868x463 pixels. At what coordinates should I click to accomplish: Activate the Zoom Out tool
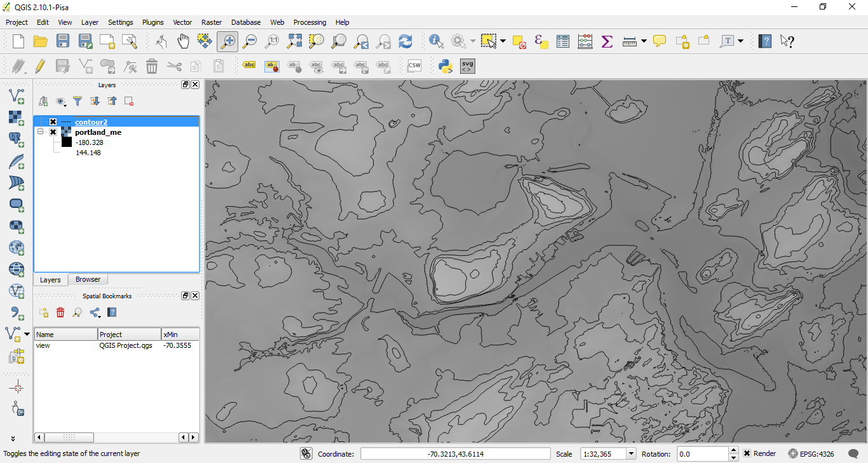coord(250,41)
